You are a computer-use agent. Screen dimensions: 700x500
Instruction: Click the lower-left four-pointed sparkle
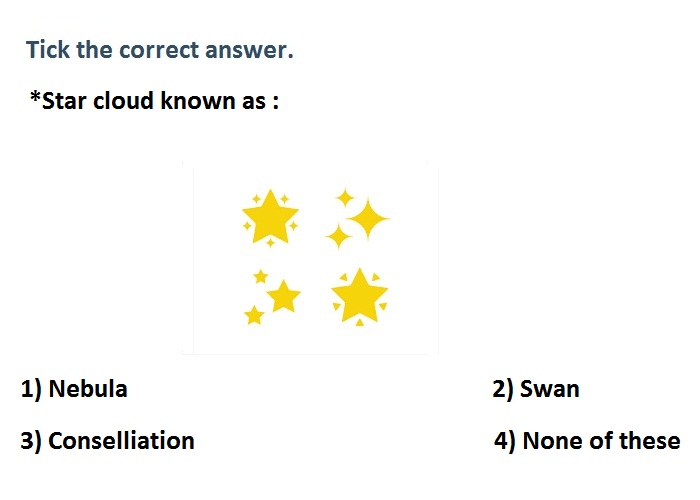(338, 236)
